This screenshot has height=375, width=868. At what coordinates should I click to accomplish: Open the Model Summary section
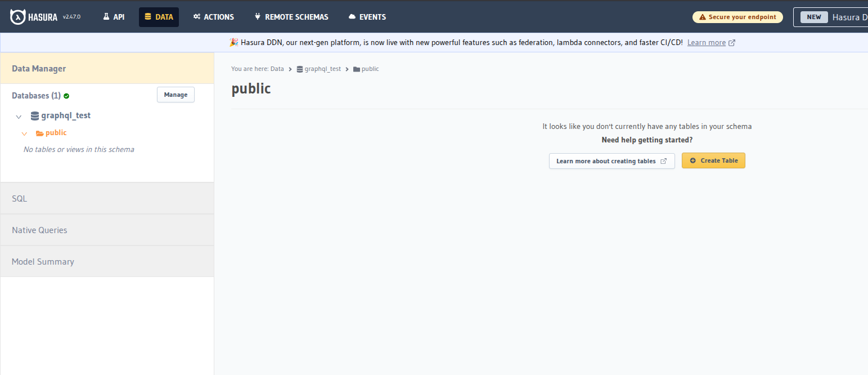pos(107,261)
